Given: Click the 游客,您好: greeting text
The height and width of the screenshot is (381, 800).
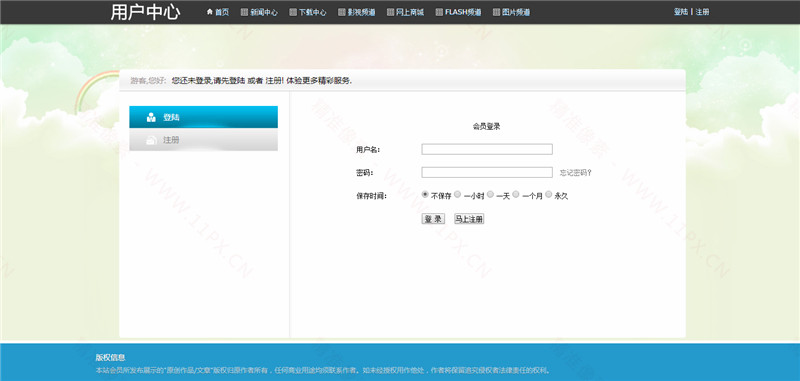Looking at the screenshot, I should (148, 81).
